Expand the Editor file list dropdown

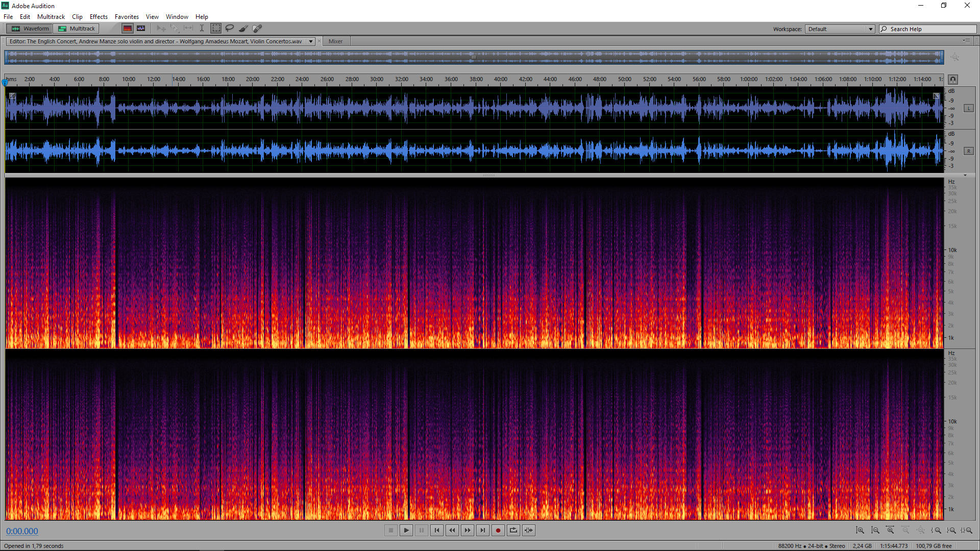click(x=310, y=41)
